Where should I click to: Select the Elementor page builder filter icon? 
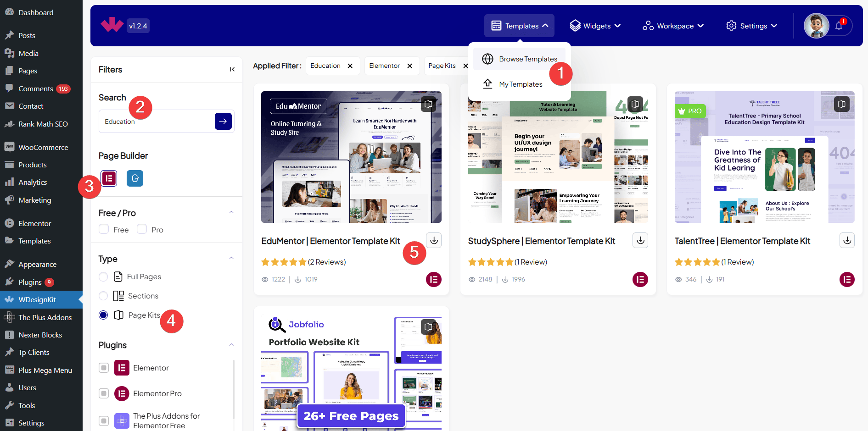pyautogui.click(x=109, y=178)
